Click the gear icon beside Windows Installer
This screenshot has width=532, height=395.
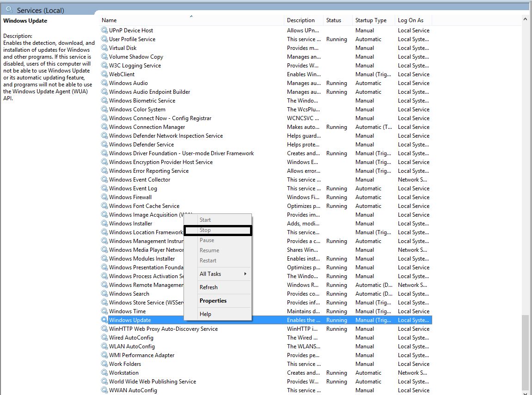(104, 224)
